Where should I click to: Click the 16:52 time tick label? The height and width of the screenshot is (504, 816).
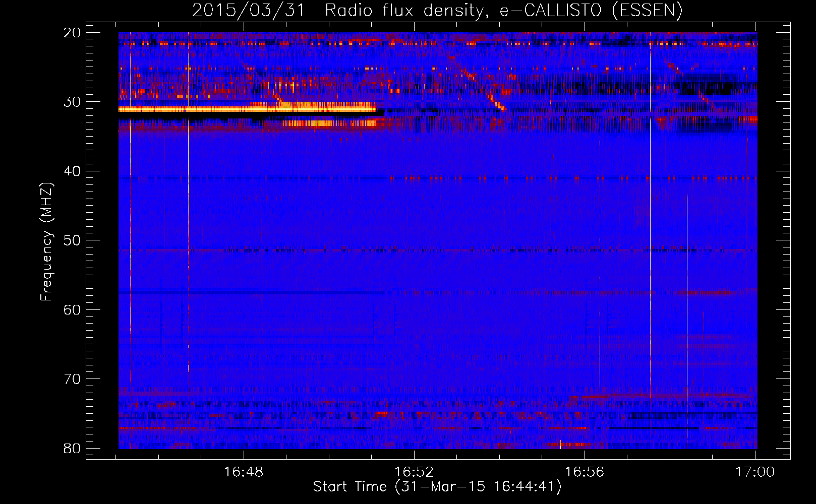[x=414, y=472]
